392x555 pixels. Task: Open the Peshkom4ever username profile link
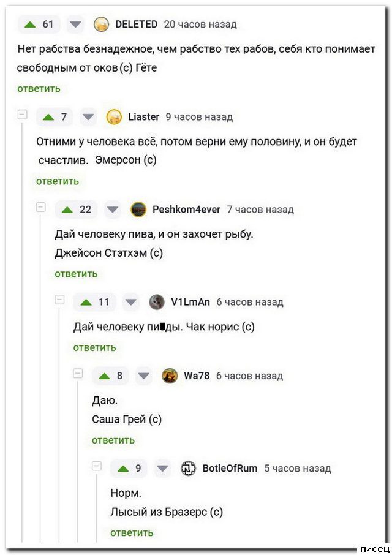pos(186,210)
